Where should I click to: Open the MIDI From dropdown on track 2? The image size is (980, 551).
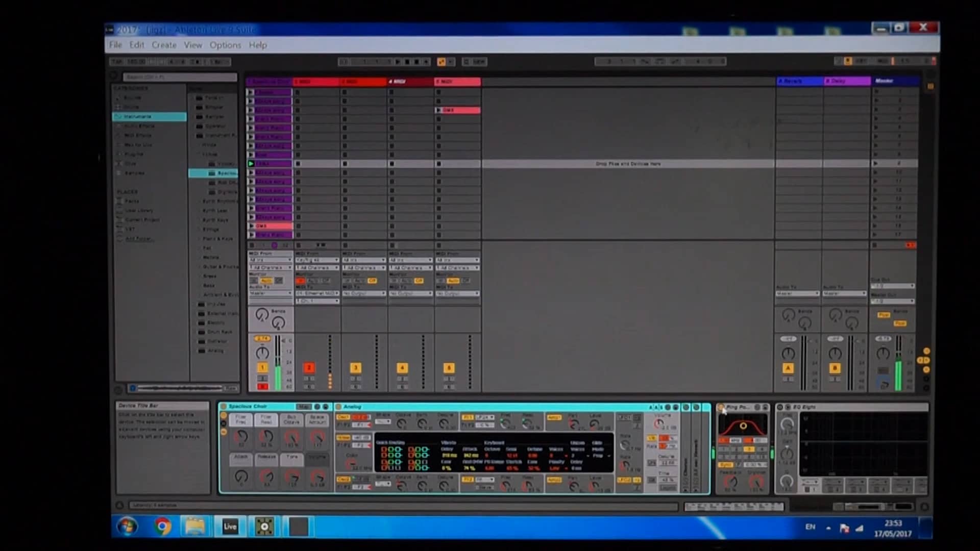click(x=316, y=260)
